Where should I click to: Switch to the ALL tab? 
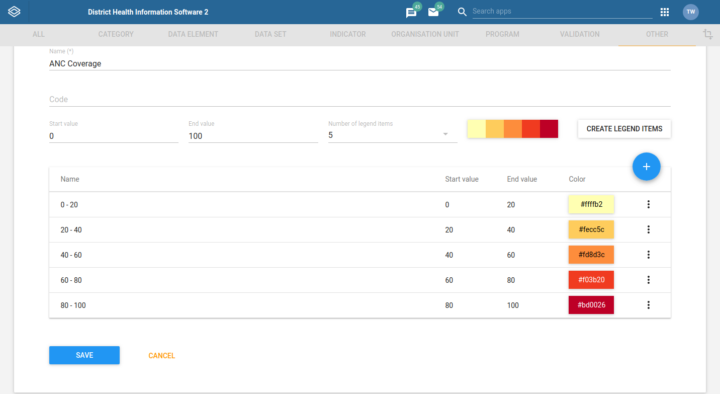tap(39, 34)
